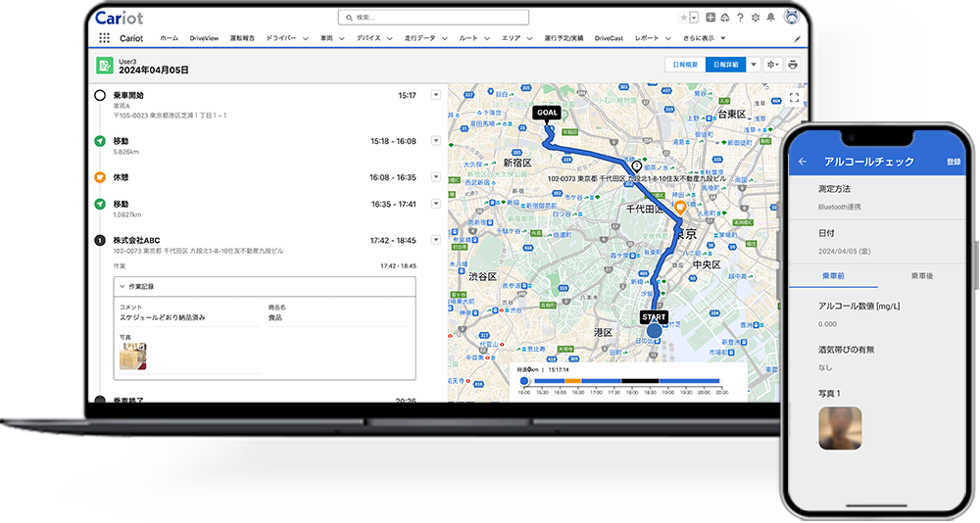
Task: Select the 乗車前 tab on phone
Action: (x=833, y=275)
